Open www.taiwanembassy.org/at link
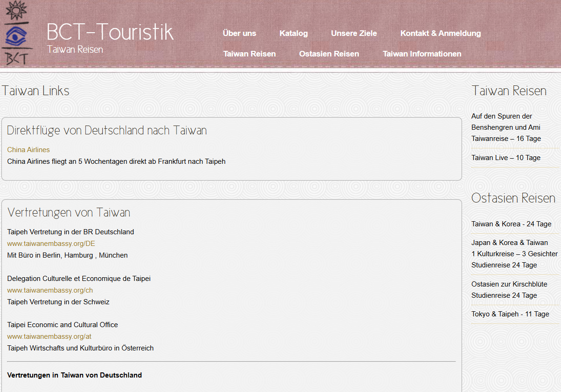Viewport: 561px width, 392px height. coord(49,336)
